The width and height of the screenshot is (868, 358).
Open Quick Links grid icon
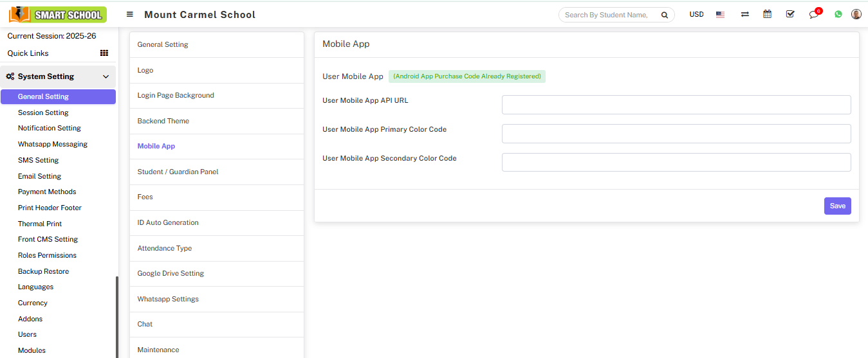coord(104,53)
